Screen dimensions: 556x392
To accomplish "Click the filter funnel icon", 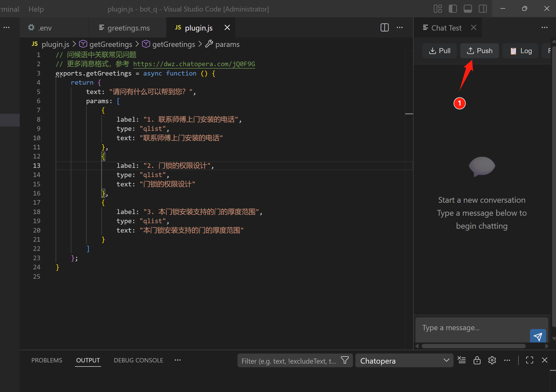I will click(x=345, y=360).
